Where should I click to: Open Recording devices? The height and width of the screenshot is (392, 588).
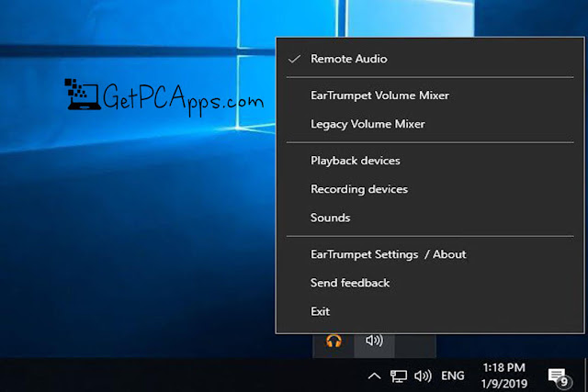tap(430, 189)
